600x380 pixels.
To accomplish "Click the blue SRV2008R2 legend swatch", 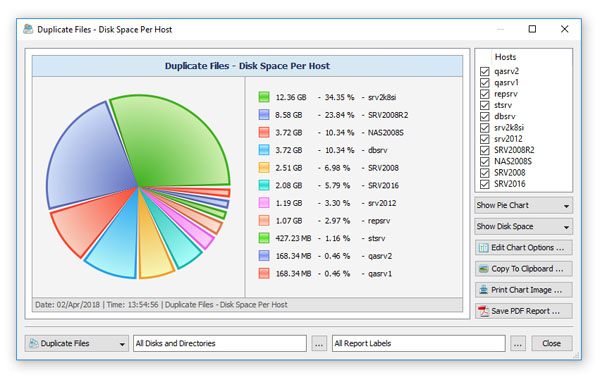I will pyautogui.click(x=264, y=115).
